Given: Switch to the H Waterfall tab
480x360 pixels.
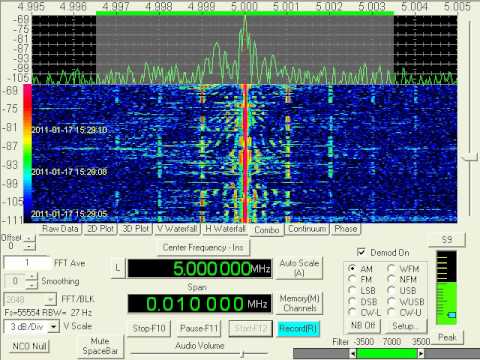Looking at the screenshot, I should (225, 229).
